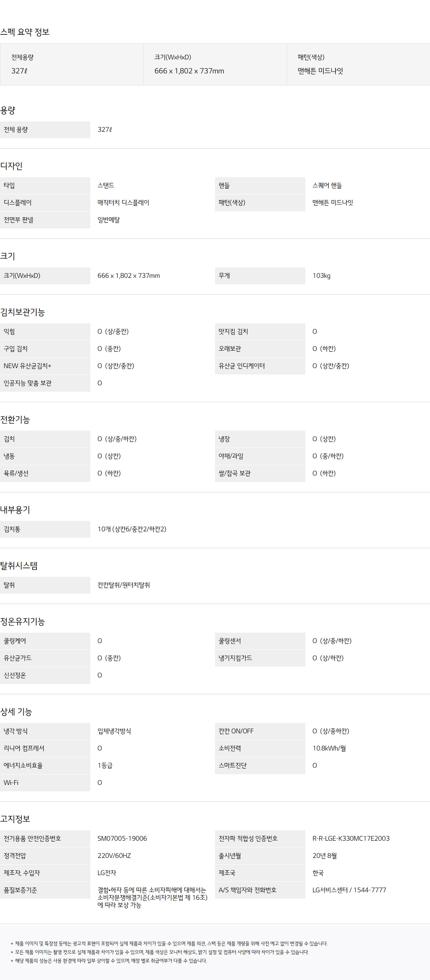Viewport: 430px width, 980px height.
Task: Click the 스퀘어 핸들 handle value
Action: 327,185
